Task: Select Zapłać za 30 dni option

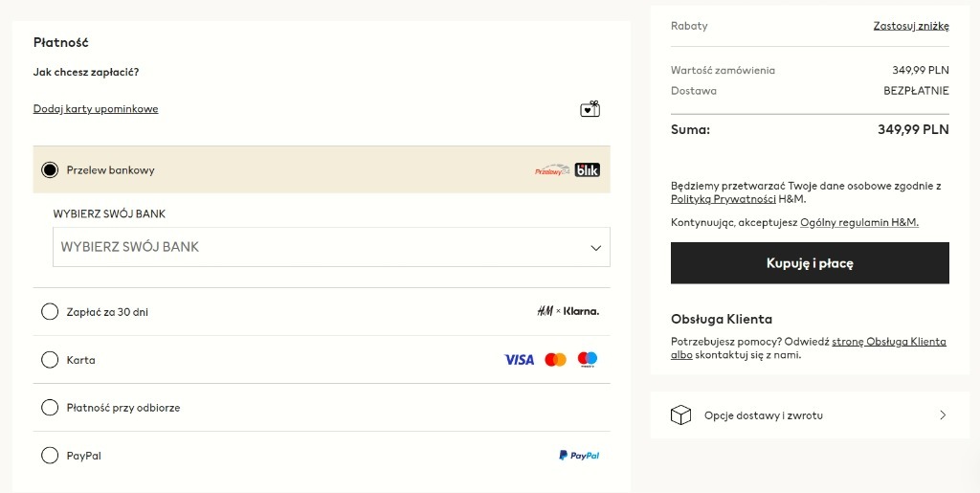Action: (x=50, y=312)
